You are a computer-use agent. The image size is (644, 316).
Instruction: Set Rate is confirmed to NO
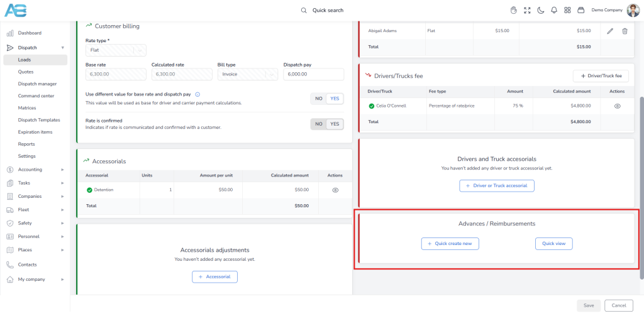(x=318, y=124)
